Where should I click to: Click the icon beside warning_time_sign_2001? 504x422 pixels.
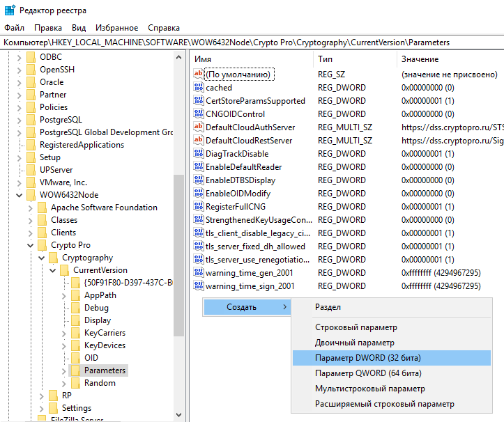(198, 286)
